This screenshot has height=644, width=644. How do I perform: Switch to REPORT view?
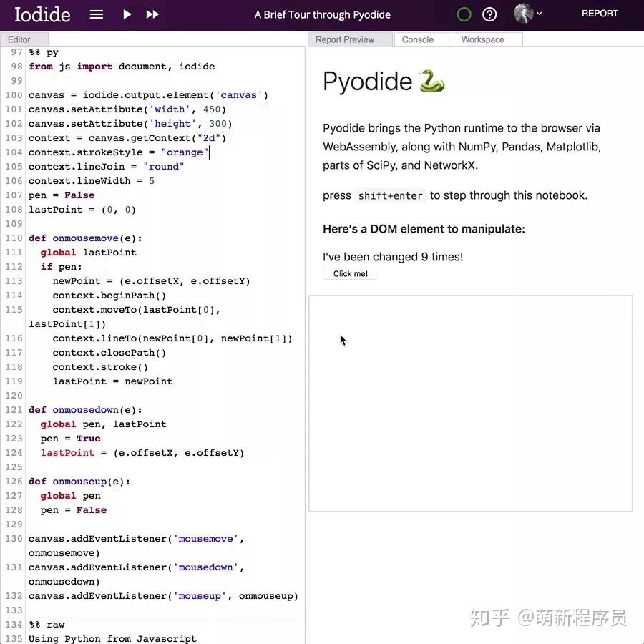[x=600, y=13]
